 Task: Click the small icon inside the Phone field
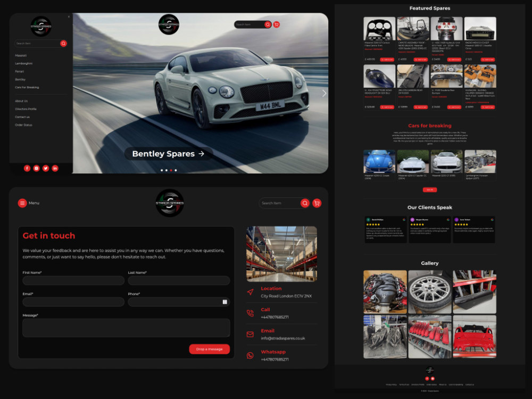[225, 302]
